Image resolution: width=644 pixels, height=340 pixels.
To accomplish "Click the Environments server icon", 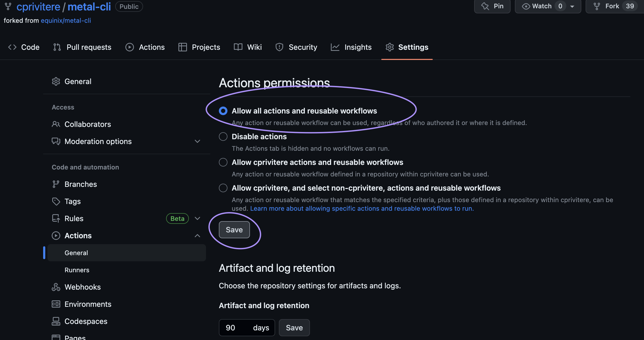I will [x=56, y=304].
